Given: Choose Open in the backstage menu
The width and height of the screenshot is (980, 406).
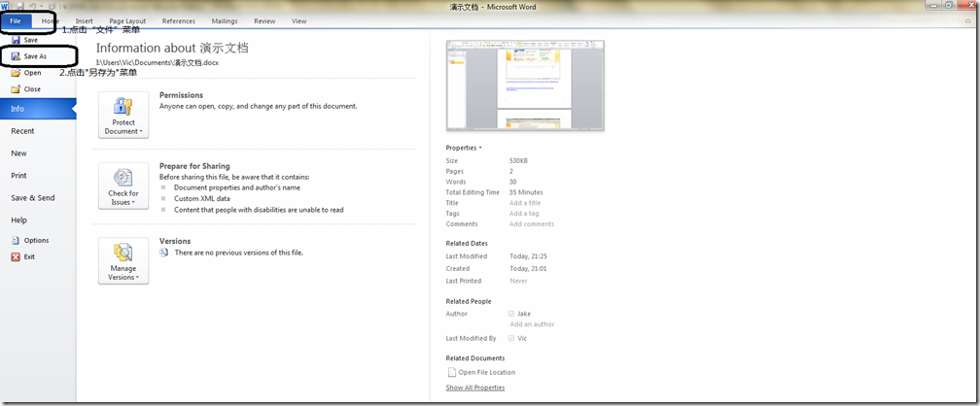Looking at the screenshot, I should click(x=26, y=73).
